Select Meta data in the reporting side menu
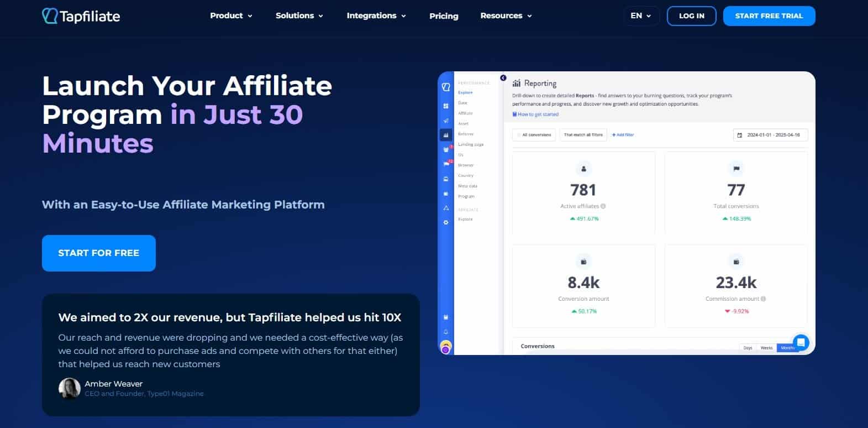Image resolution: width=868 pixels, height=428 pixels. click(467, 186)
